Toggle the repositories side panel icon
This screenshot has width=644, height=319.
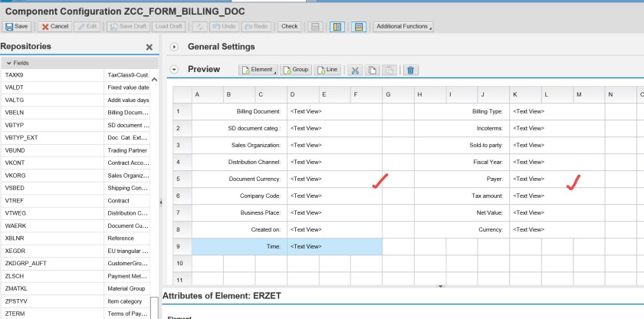pyautogui.click(x=337, y=27)
